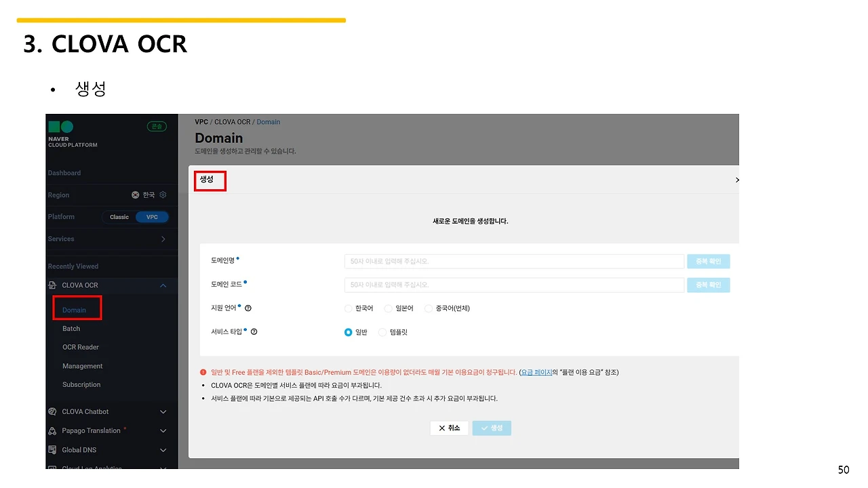The image size is (868, 488).
Task: Click the Domain page heading
Action: click(219, 138)
